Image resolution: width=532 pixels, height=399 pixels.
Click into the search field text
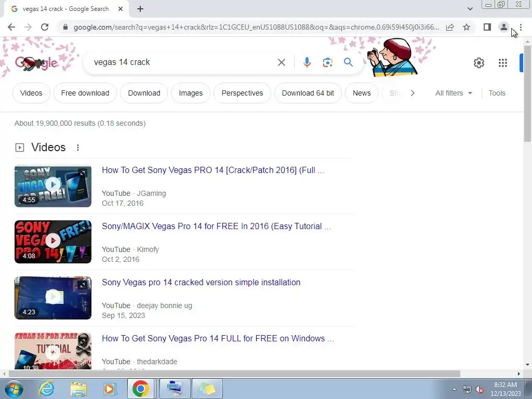coord(122,62)
